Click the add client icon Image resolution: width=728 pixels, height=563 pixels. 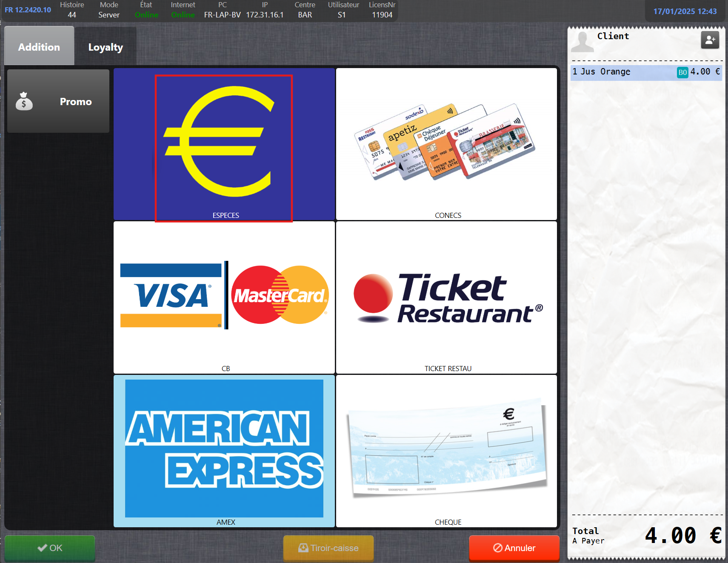coord(710,40)
